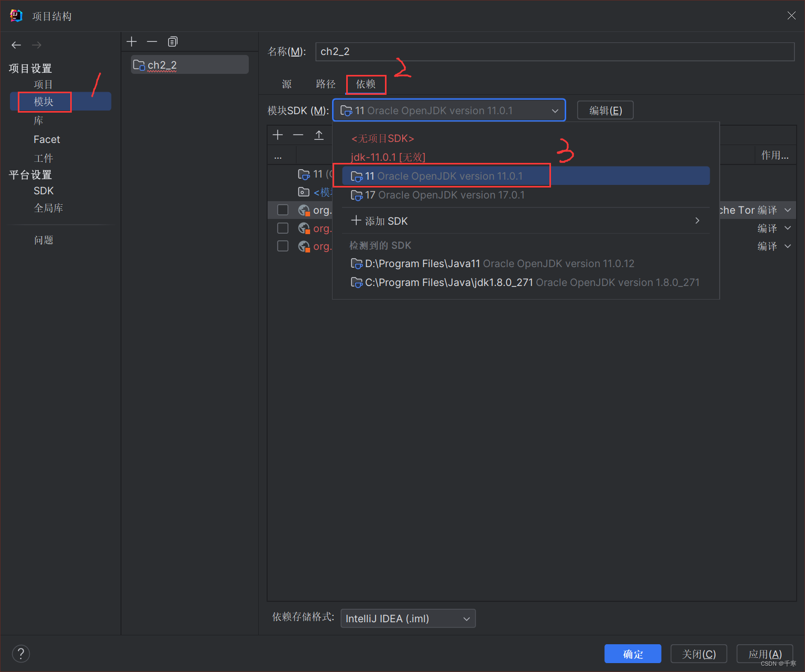Screen dimensions: 805x672
Task: Open 项目 settings in sidebar
Action: pos(43,84)
